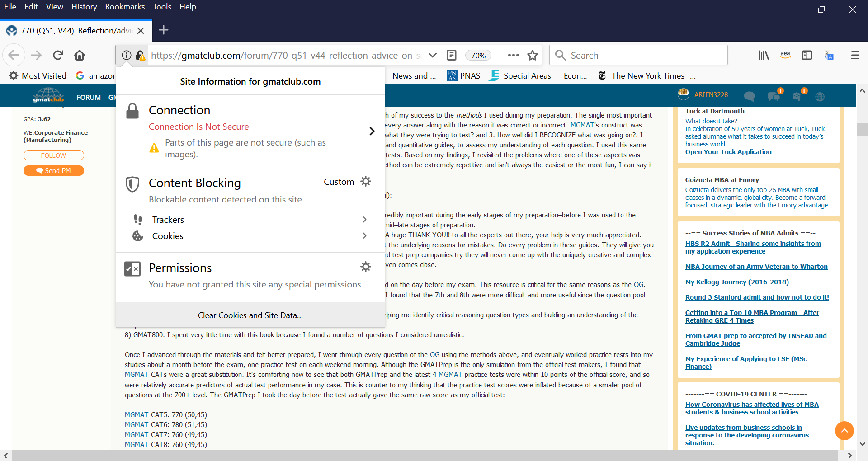Click the site information icon in address bar

coord(127,55)
